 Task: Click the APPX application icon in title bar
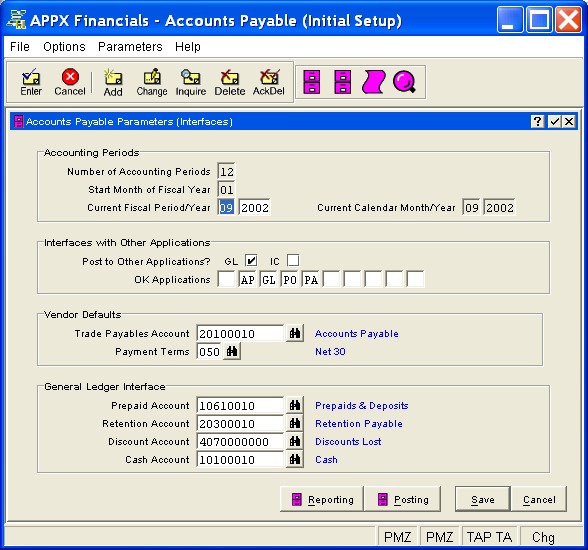pyautogui.click(x=16, y=20)
